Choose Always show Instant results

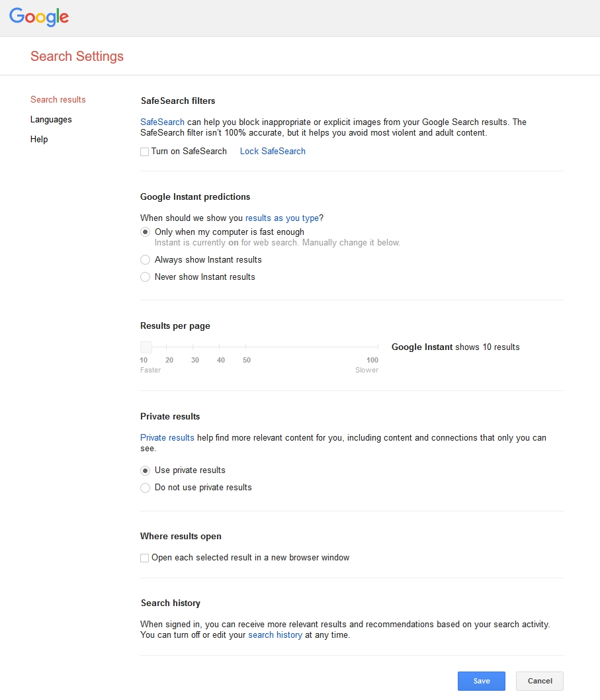point(146,260)
